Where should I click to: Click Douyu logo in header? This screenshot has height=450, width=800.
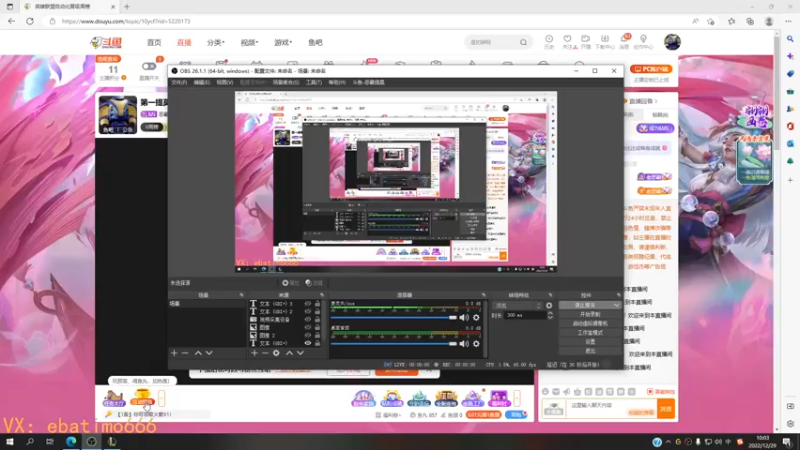coord(107,42)
